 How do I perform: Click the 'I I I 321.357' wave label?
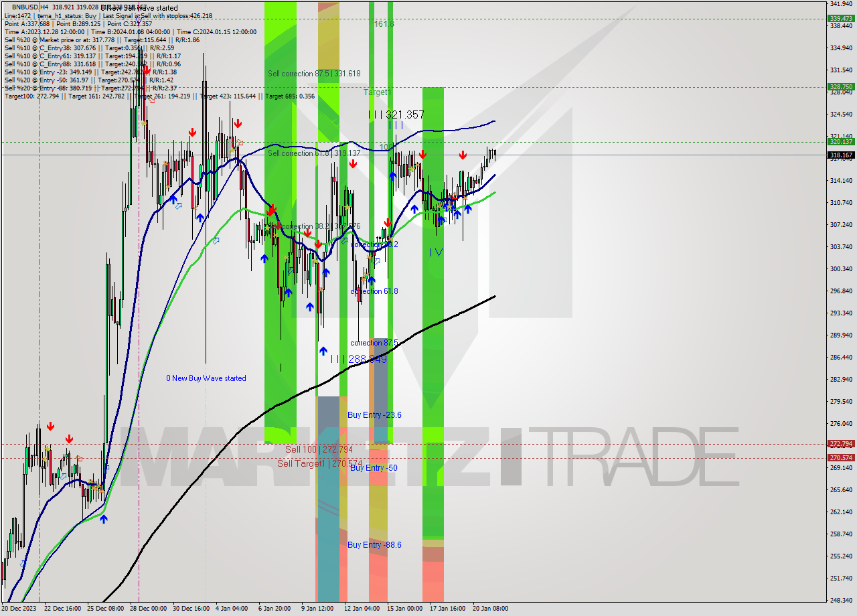click(x=396, y=115)
